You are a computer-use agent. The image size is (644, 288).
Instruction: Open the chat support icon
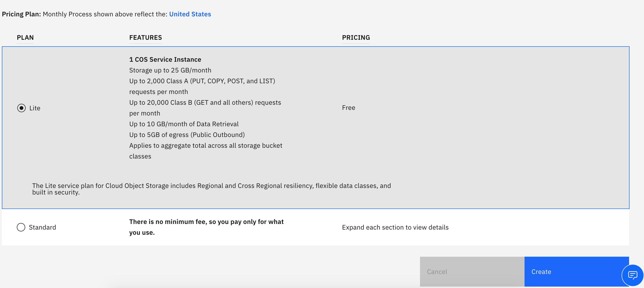coord(632,275)
